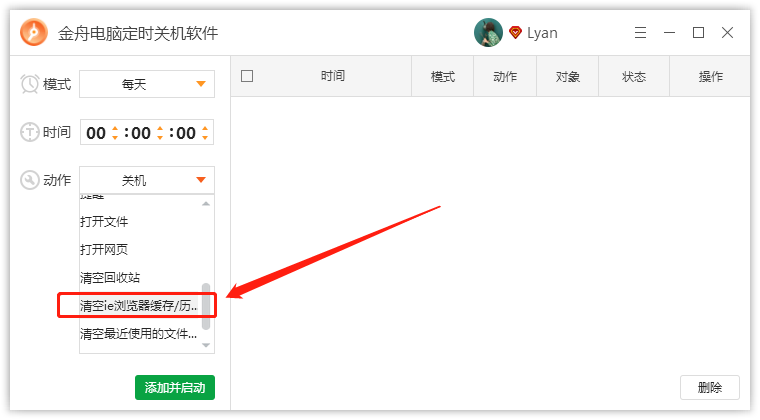
Task: Click the 状态 column header
Action: (x=634, y=76)
